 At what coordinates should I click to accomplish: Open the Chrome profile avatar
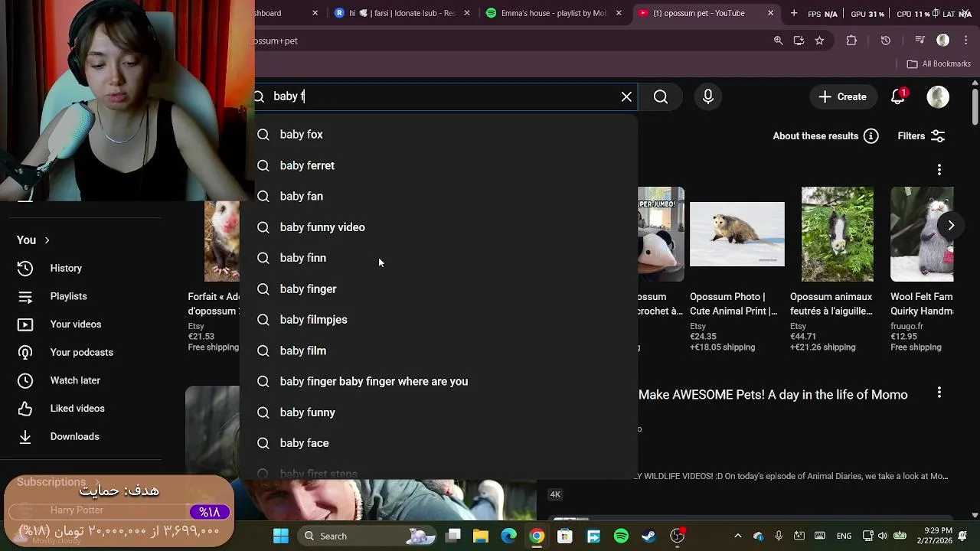pyautogui.click(x=943, y=41)
